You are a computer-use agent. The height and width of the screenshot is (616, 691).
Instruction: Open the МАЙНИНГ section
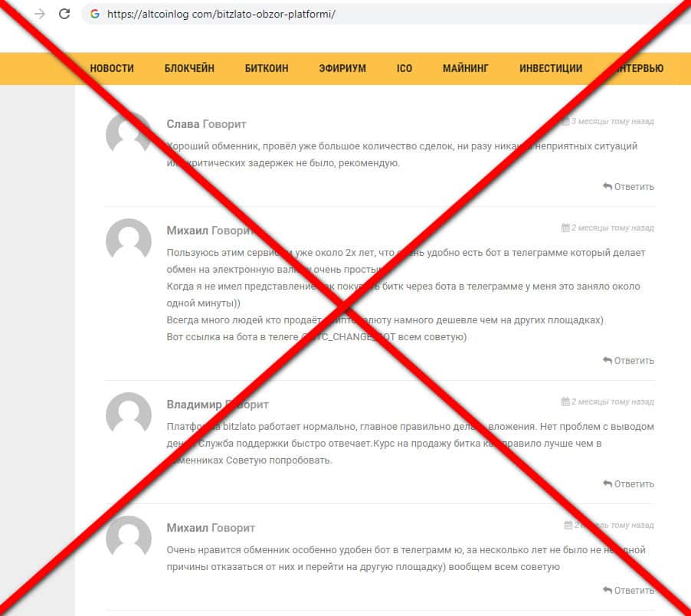466,68
